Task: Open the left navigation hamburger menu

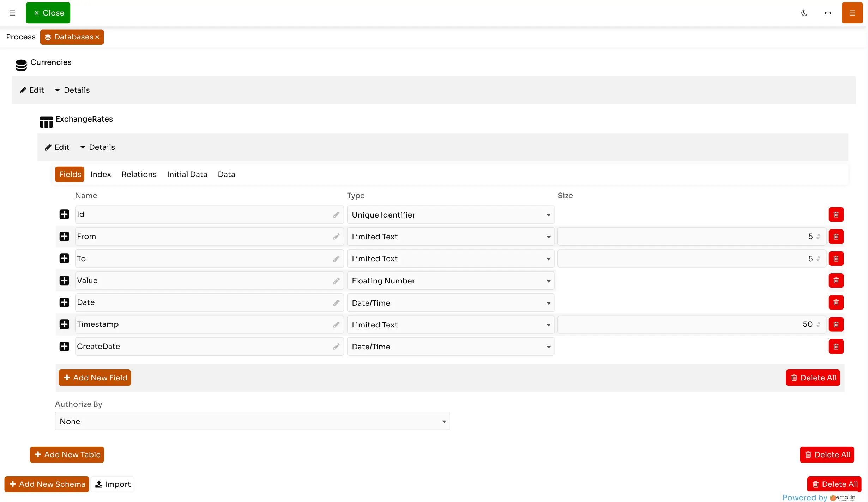Action: (x=12, y=13)
